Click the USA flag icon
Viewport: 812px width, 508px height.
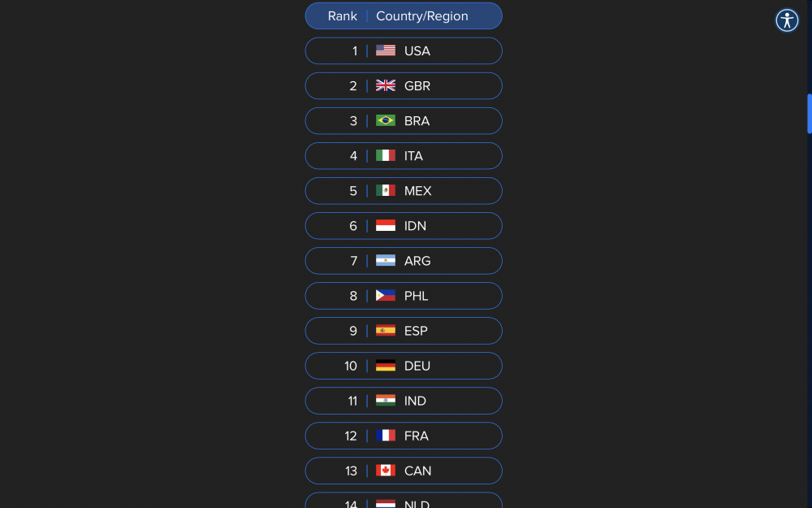[x=386, y=50]
